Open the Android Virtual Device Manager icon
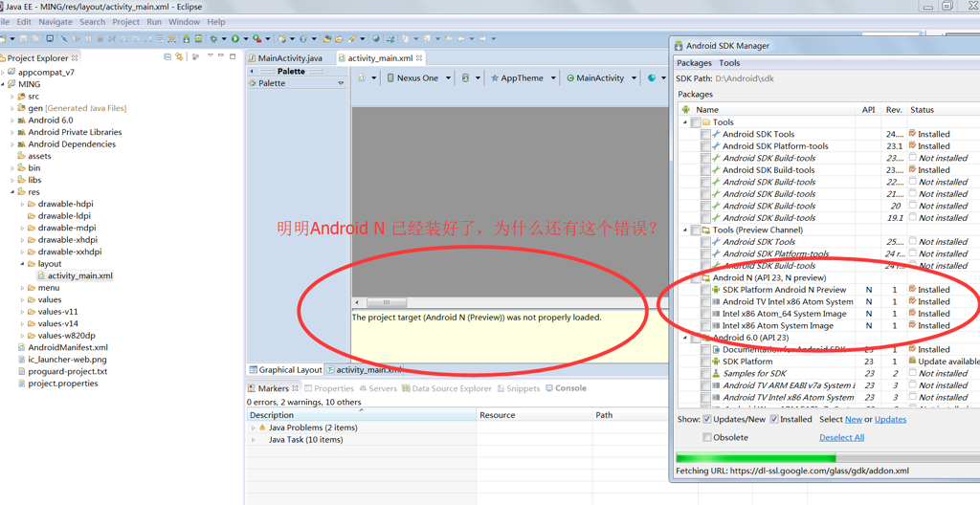Image resolution: width=980 pixels, height=505 pixels. [x=198, y=39]
